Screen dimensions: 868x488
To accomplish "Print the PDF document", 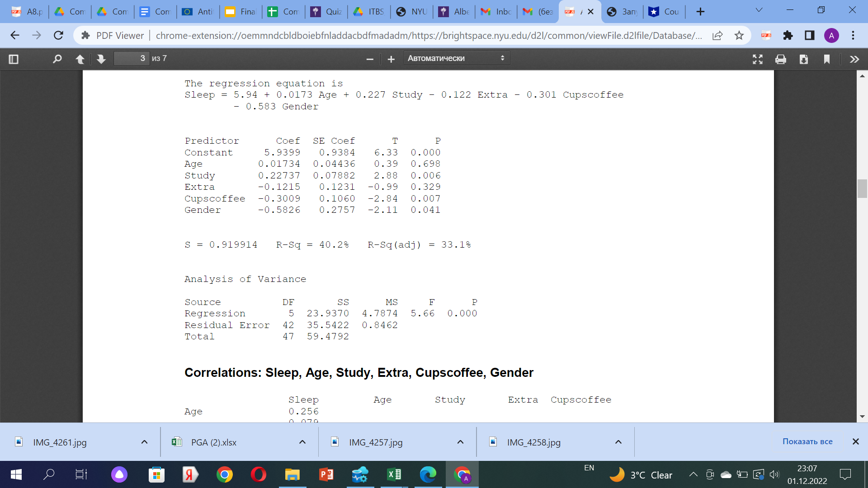I will (x=781, y=59).
